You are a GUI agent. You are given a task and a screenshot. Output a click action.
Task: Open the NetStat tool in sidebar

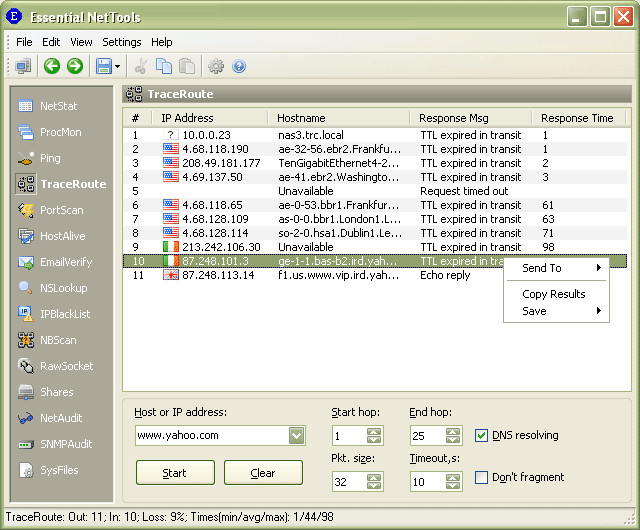(48, 106)
